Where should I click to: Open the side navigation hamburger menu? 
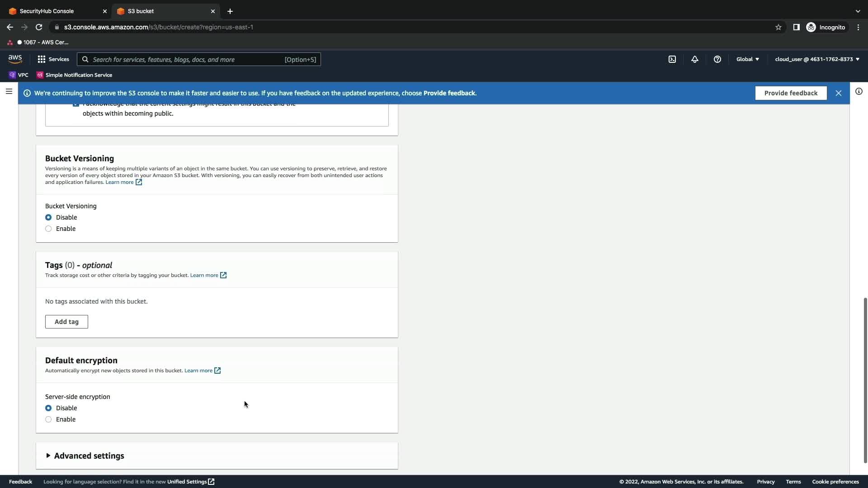pos(9,91)
